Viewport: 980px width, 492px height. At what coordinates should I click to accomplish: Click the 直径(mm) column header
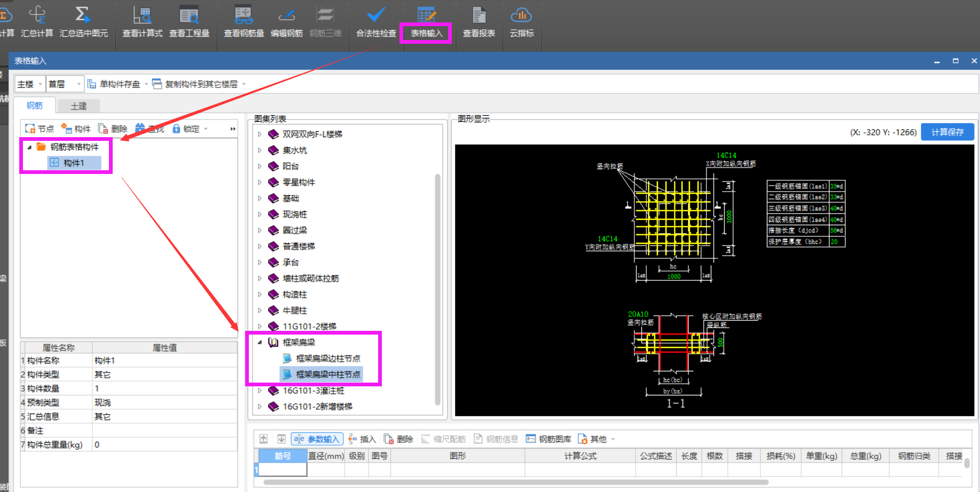tap(326, 456)
